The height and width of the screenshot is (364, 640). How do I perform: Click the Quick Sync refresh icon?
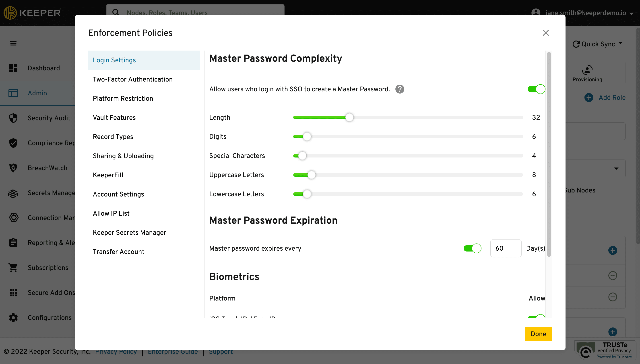click(576, 44)
